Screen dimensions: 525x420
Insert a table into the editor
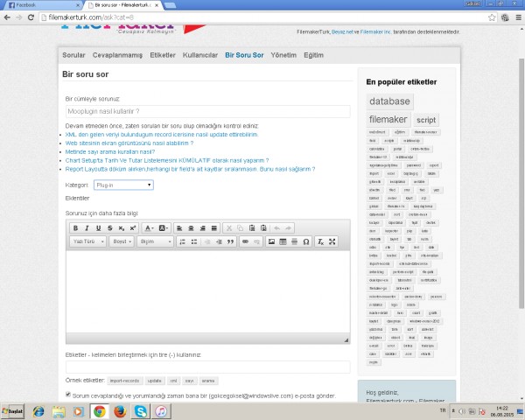tap(283, 241)
